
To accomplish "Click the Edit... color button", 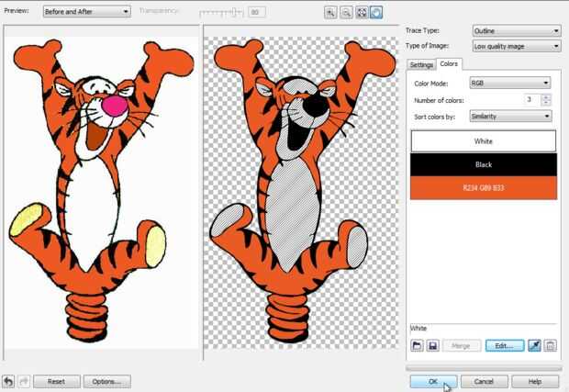I will coord(505,345).
